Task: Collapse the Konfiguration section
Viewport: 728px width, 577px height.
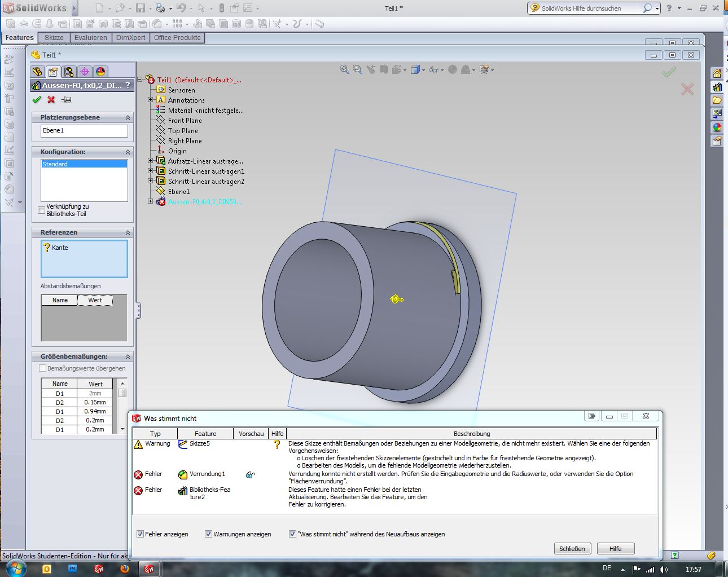Action: (x=128, y=152)
